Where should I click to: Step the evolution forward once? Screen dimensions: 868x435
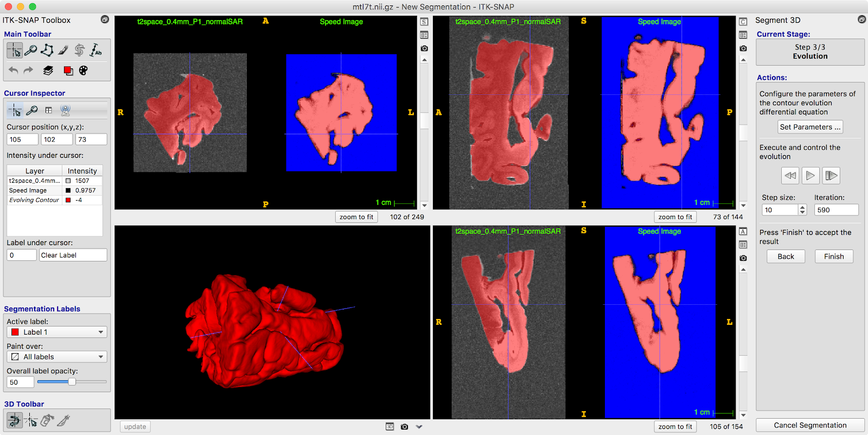(x=831, y=175)
